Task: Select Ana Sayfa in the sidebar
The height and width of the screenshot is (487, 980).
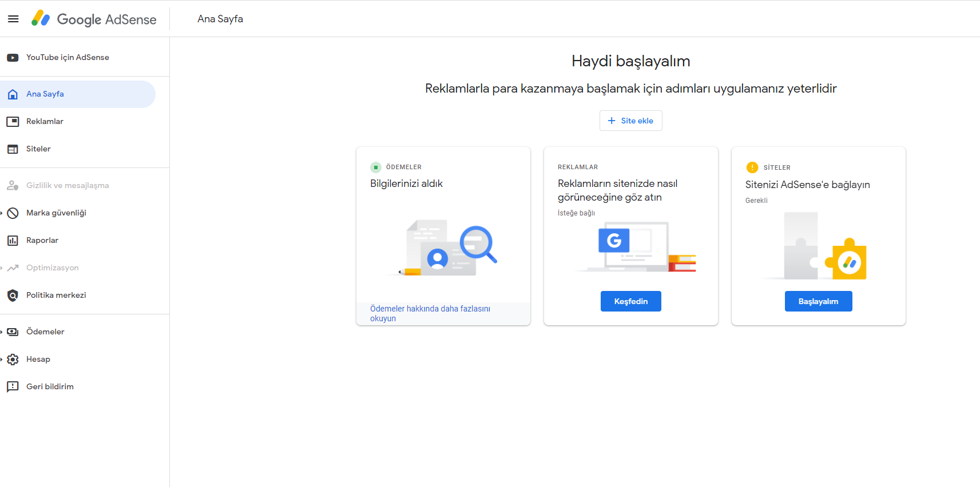Action: 78,94
